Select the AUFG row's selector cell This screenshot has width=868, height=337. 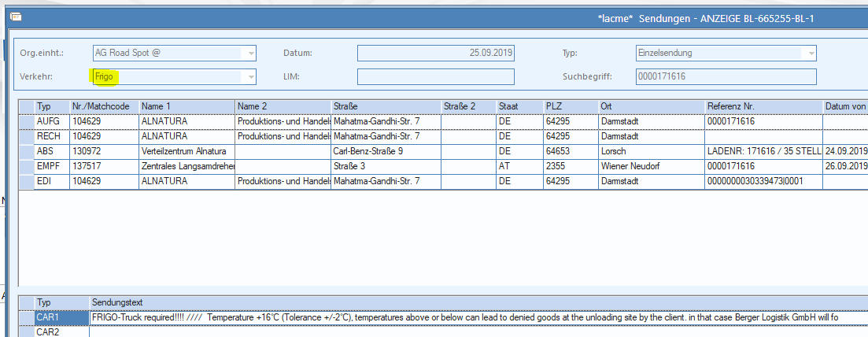point(27,120)
